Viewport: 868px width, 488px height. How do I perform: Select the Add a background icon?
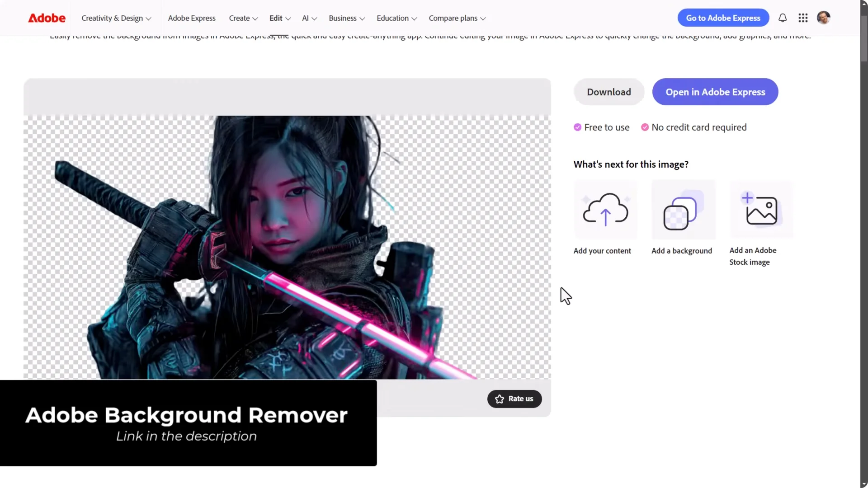[x=683, y=210]
